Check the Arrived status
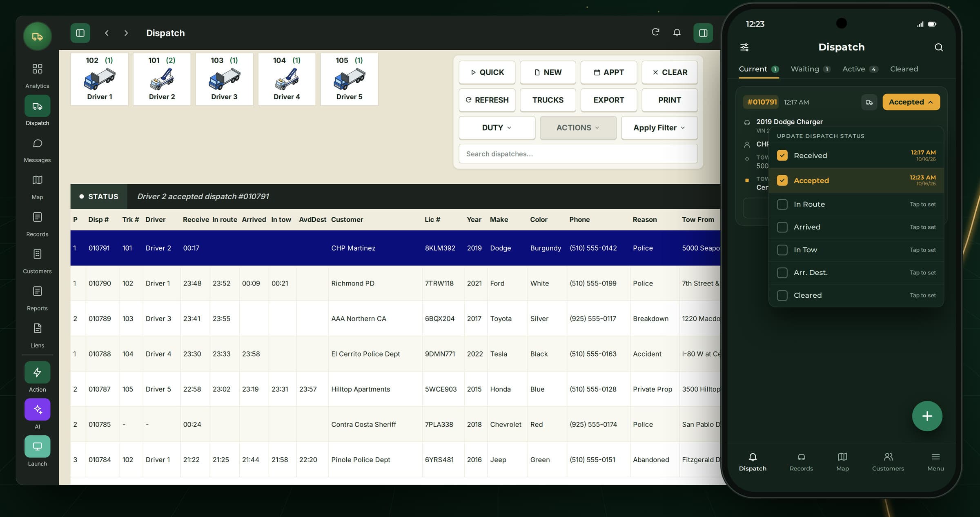Screen dimensions: 980x517 click(x=782, y=227)
